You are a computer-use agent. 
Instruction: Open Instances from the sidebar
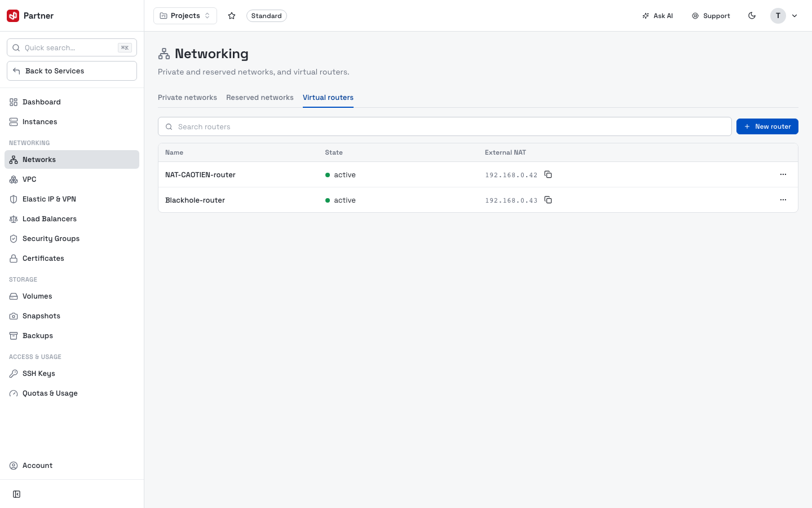tap(72, 122)
